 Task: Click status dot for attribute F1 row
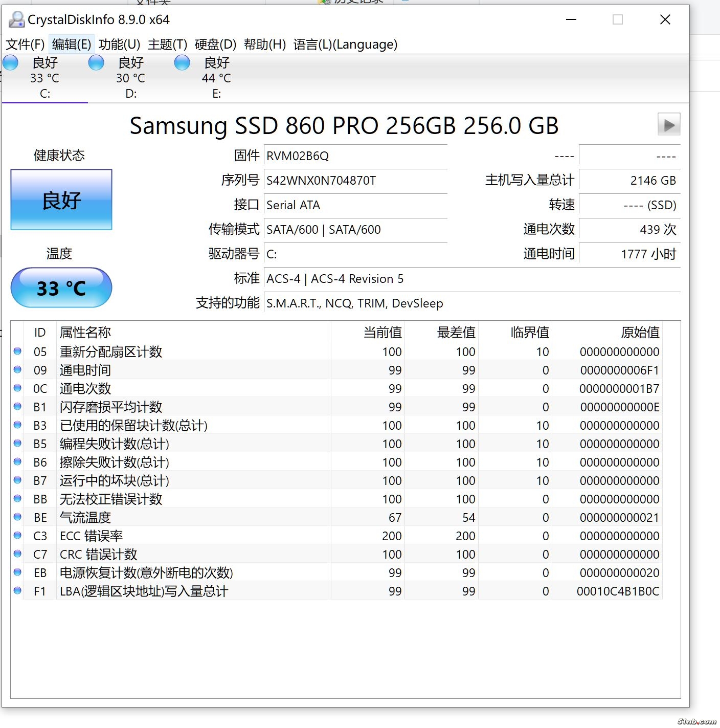click(x=17, y=590)
